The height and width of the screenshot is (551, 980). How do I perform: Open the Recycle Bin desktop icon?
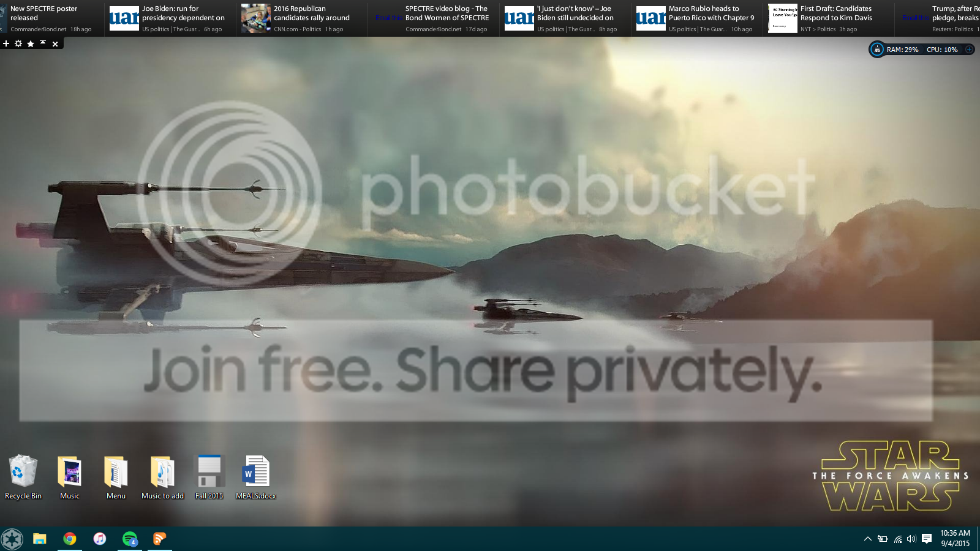(x=23, y=478)
